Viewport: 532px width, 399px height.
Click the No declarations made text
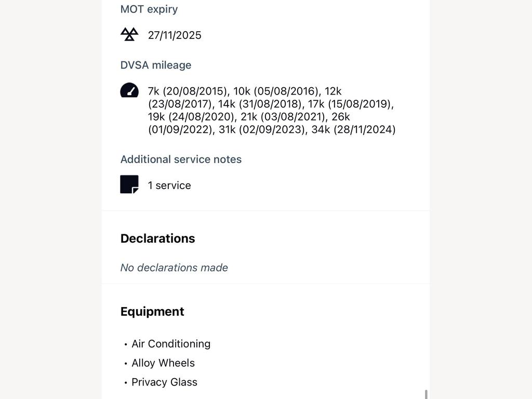[x=174, y=268]
